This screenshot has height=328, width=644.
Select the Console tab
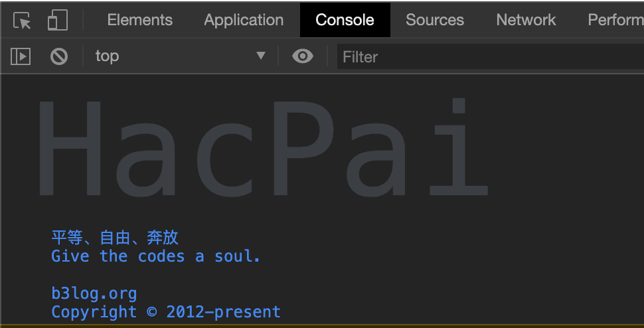click(345, 21)
